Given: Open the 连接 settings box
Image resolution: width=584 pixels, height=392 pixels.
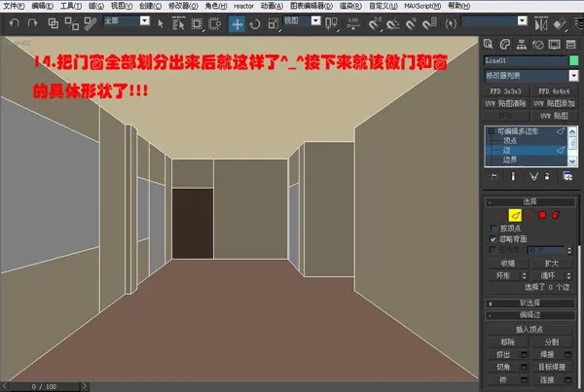Looking at the screenshot, I should click(568, 380).
